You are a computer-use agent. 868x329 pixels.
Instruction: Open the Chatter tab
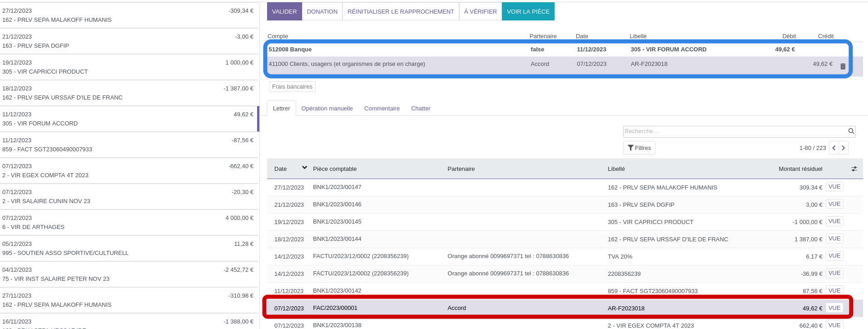pos(421,108)
